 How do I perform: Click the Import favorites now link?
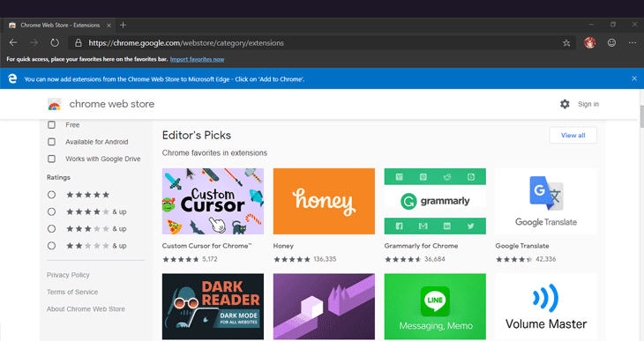197,59
